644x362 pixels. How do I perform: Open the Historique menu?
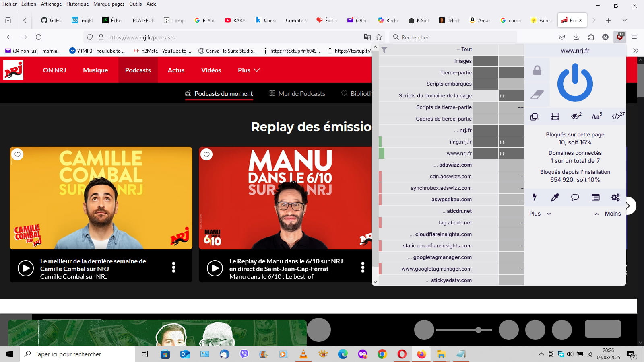(x=77, y=4)
